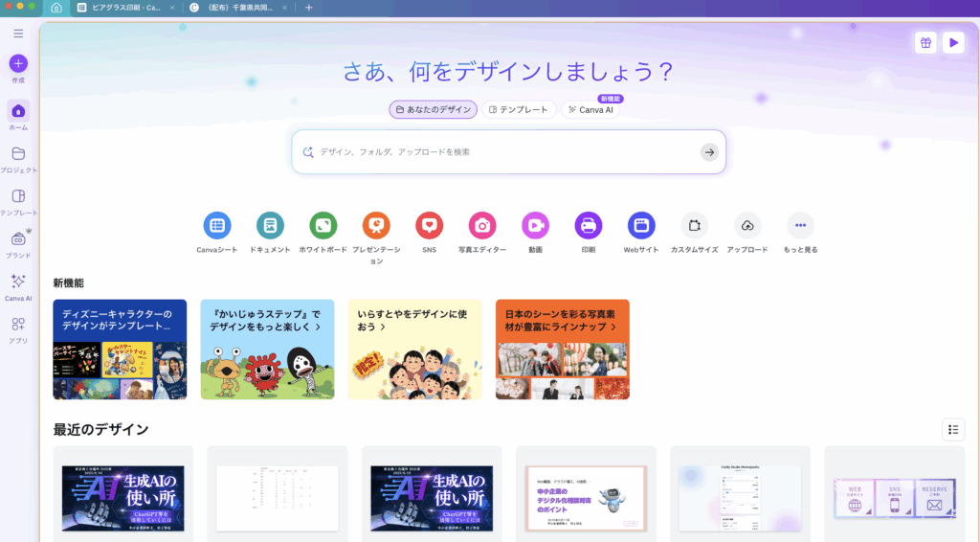Open the 写真エディター icon
This screenshot has width=980, height=542.
click(x=482, y=225)
